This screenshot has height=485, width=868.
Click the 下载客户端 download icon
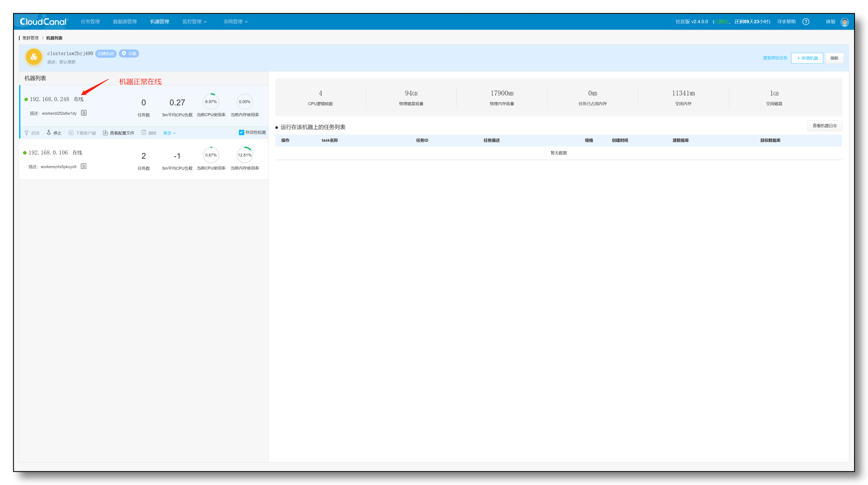tap(71, 133)
